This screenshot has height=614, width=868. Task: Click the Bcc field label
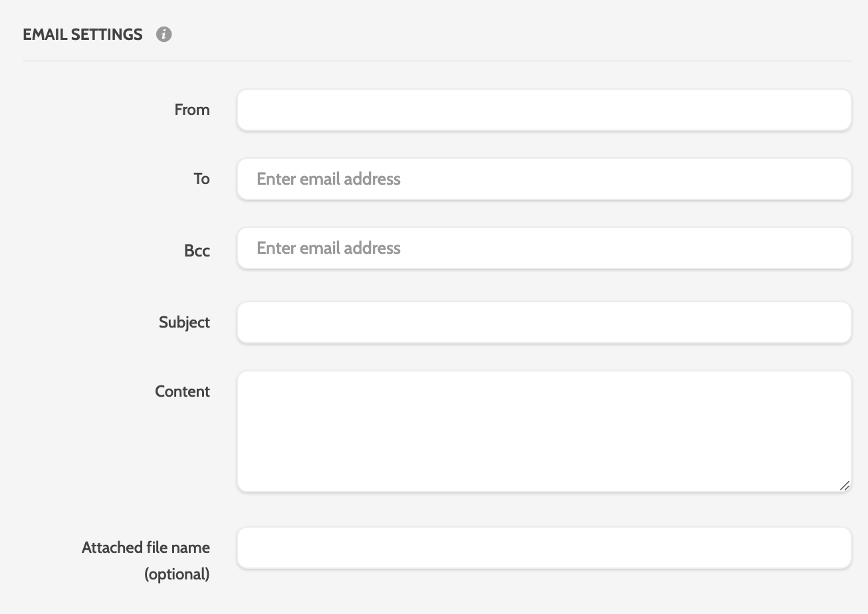tap(197, 251)
